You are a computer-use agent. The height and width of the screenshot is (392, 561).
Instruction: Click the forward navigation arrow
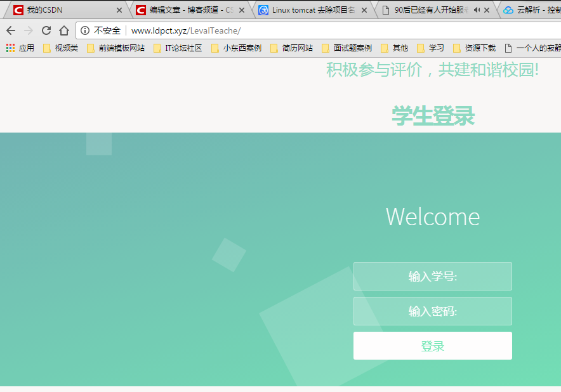coord(28,30)
